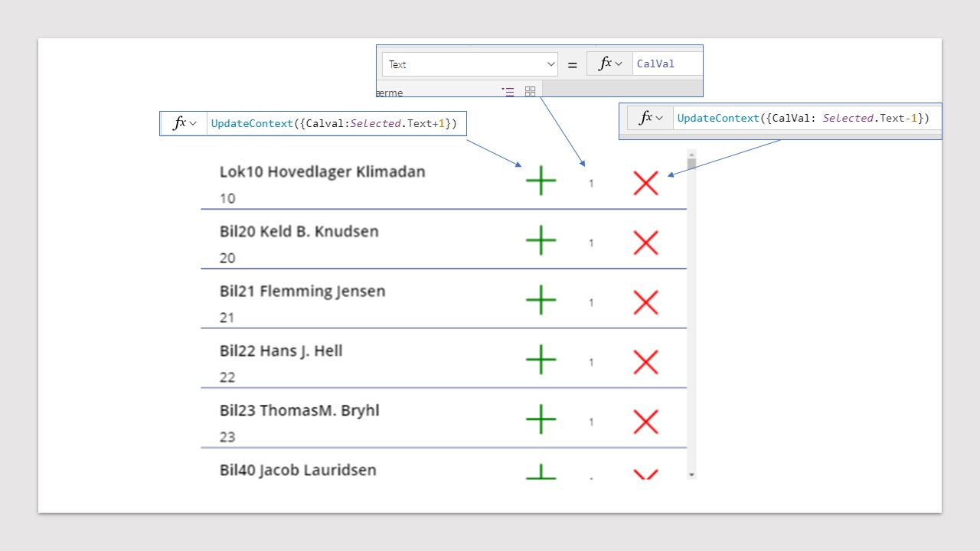Click the green plus on the Bil40 Jacob Lauridsen row
Screen dimensions: 980x551
click(x=541, y=474)
